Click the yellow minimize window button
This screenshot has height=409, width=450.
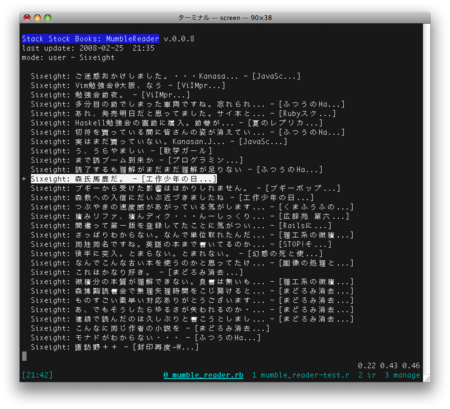tap(37, 17)
